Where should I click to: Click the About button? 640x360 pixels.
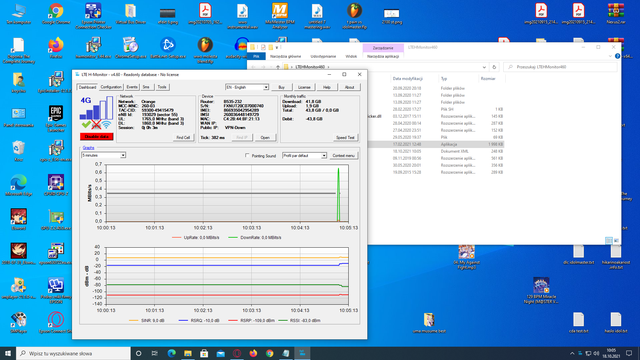pyautogui.click(x=349, y=87)
